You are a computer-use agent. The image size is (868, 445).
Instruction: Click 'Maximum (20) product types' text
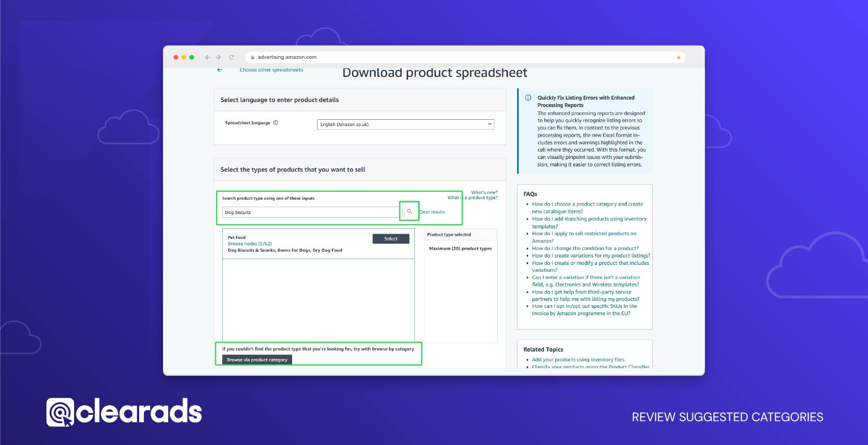pos(460,248)
